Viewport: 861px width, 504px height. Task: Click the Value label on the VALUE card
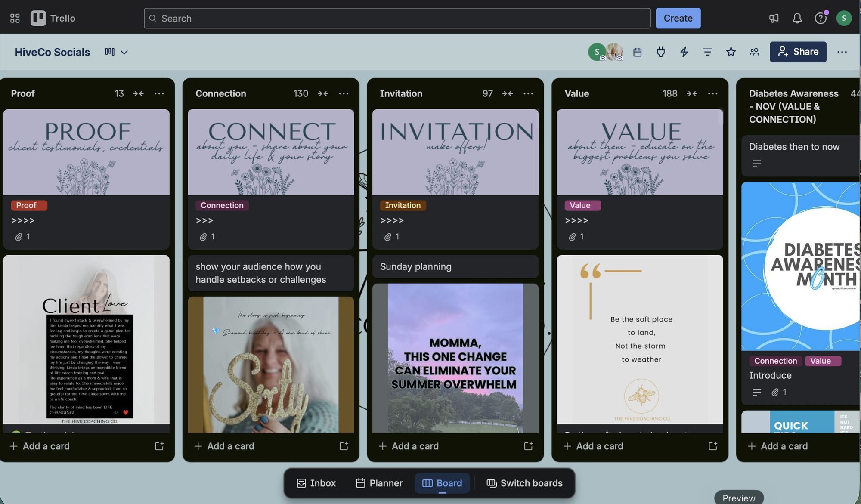point(582,205)
